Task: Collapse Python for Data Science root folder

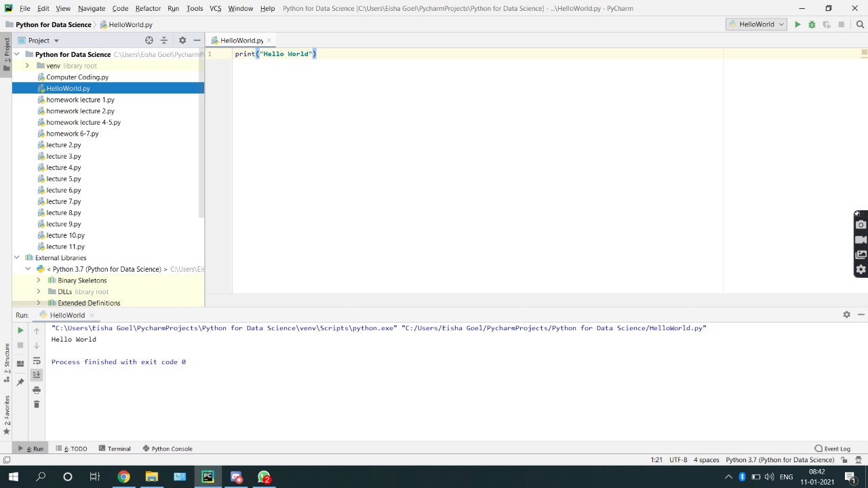Action: (17, 54)
